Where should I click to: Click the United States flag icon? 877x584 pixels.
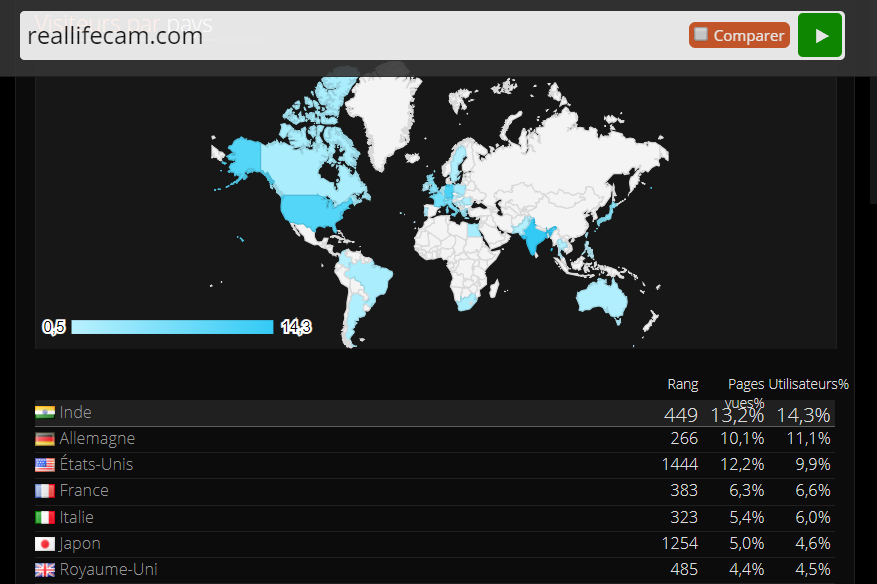tap(45, 464)
